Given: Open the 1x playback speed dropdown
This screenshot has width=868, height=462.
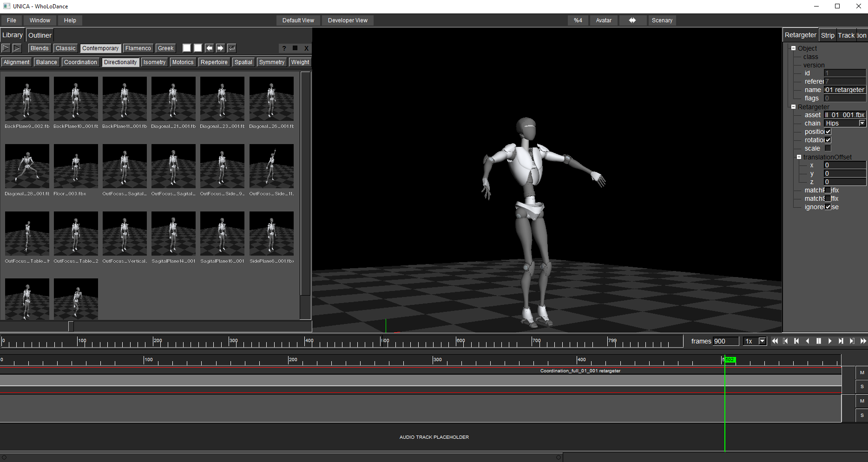Looking at the screenshot, I should point(762,341).
